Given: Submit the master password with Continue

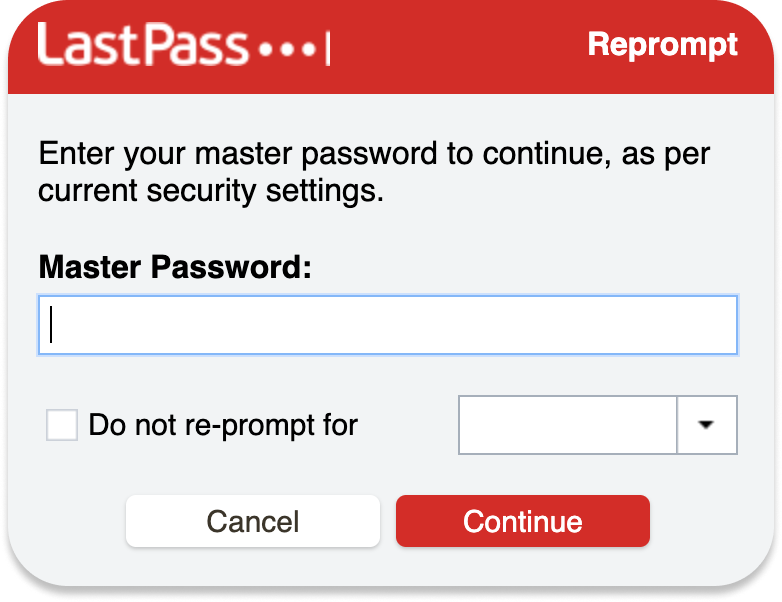Looking at the screenshot, I should (523, 521).
